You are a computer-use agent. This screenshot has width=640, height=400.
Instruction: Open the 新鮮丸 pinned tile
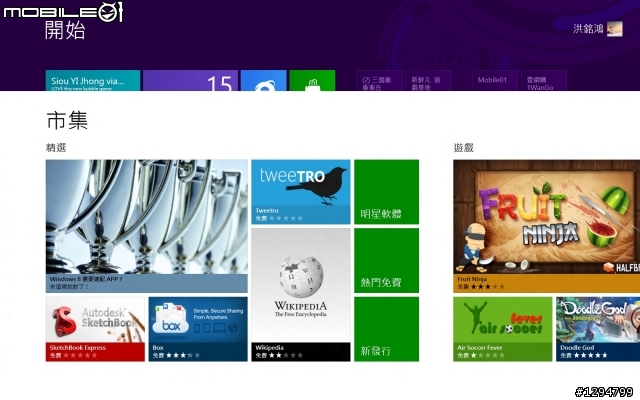tap(428, 80)
